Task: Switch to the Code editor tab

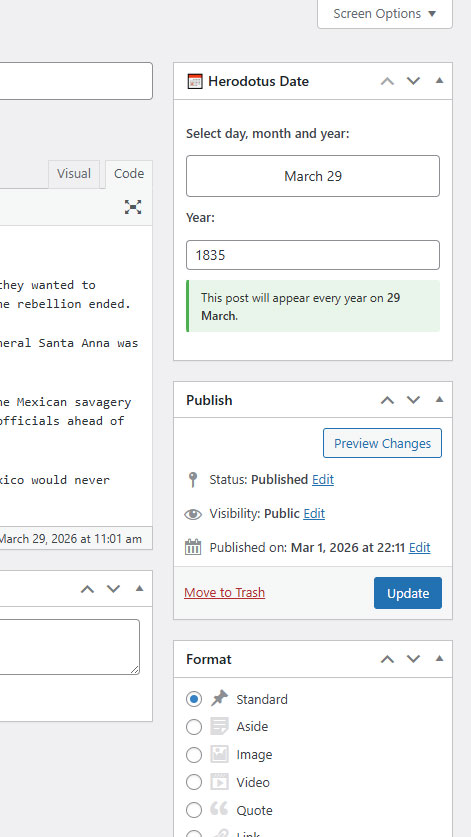Action: coord(129,174)
